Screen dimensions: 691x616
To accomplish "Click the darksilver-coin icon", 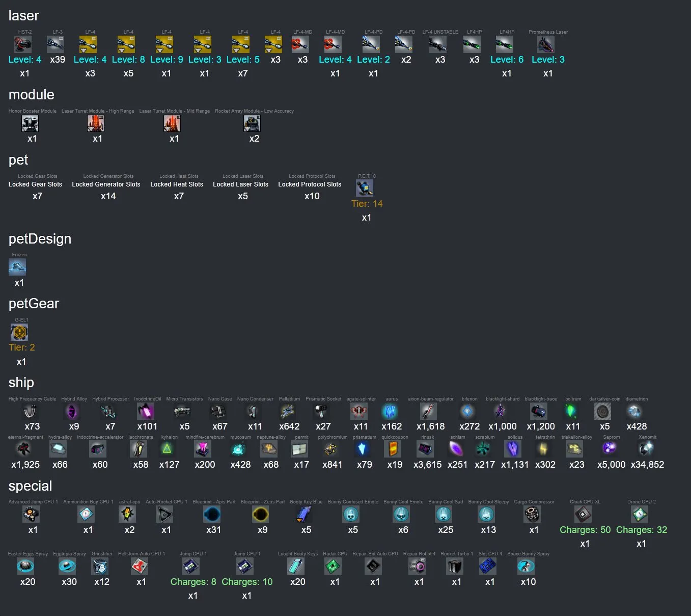I will click(603, 411).
